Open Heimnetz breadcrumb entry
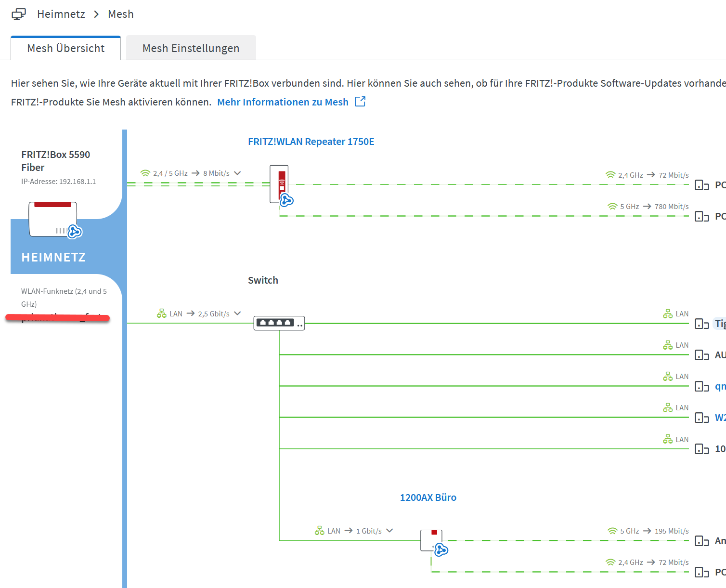This screenshot has width=726, height=588. pos(61,14)
